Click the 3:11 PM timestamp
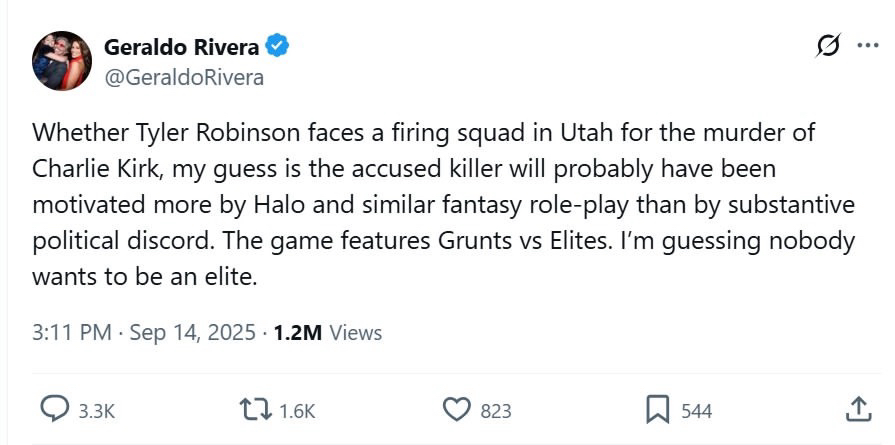The width and height of the screenshot is (895, 445). [x=72, y=332]
